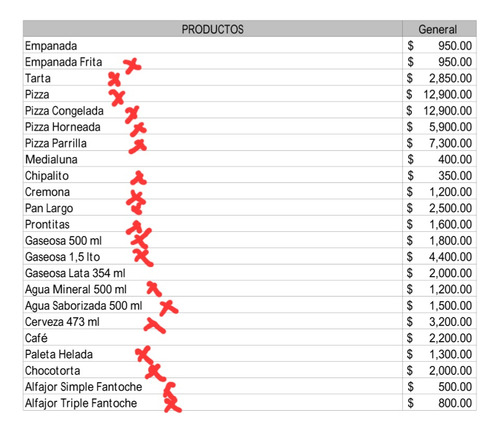The image size is (500, 433).
Task: Click the red X beside Empanada Frita
Action: click(132, 66)
